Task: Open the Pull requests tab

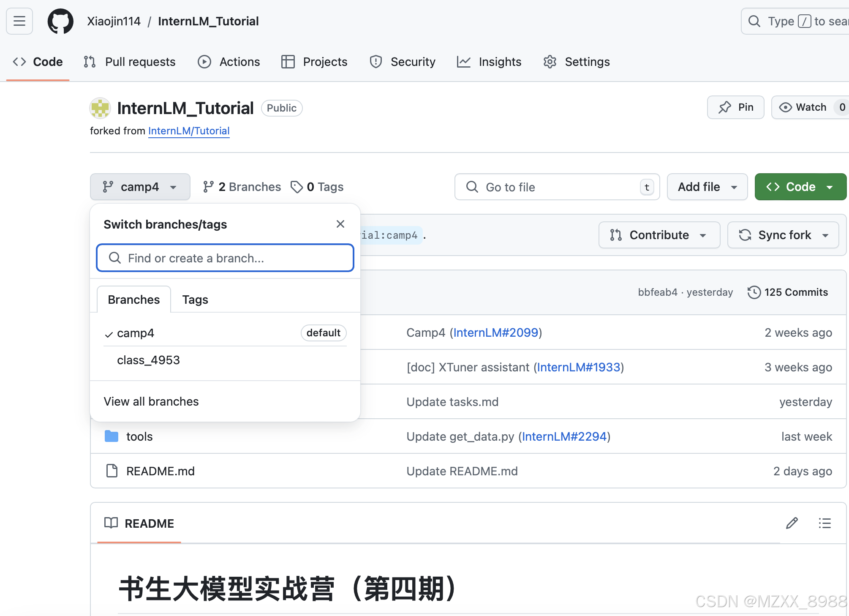Action: [129, 62]
